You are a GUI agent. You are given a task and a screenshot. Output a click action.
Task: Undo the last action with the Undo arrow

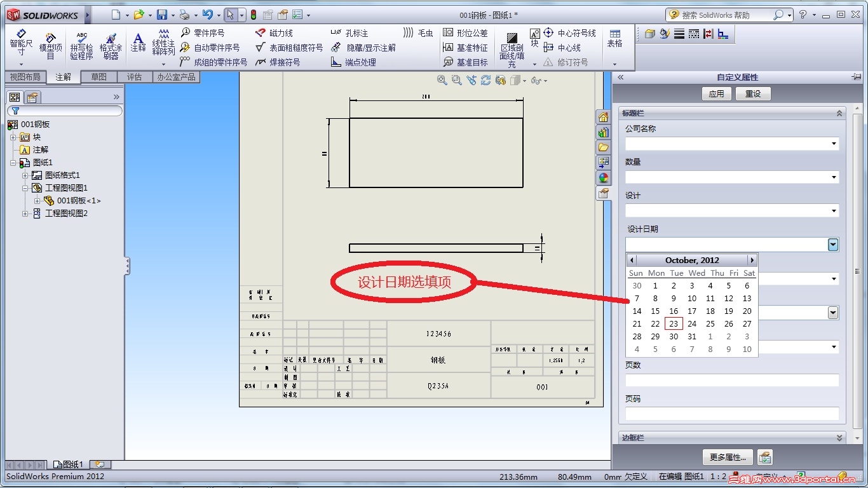pyautogui.click(x=207, y=15)
